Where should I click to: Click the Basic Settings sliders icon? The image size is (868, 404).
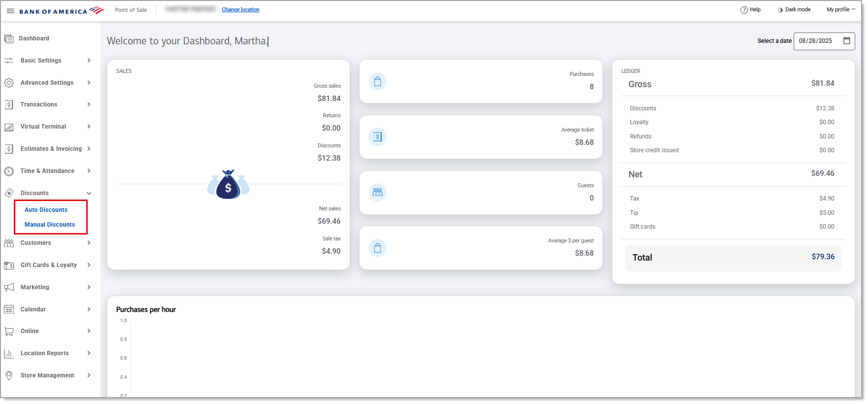pyautogui.click(x=9, y=61)
